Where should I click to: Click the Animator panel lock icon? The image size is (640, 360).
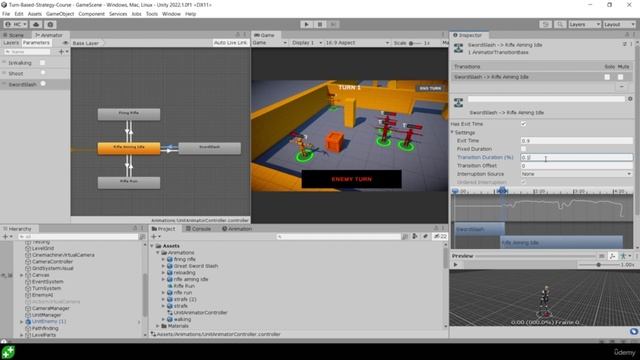[238, 35]
